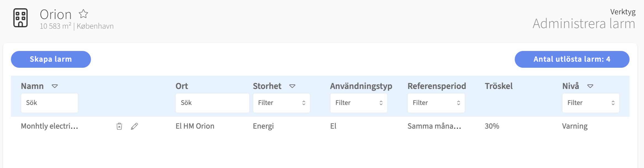Click the Verktyg label in header
The width and height of the screenshot is (644, 168).
623,12
